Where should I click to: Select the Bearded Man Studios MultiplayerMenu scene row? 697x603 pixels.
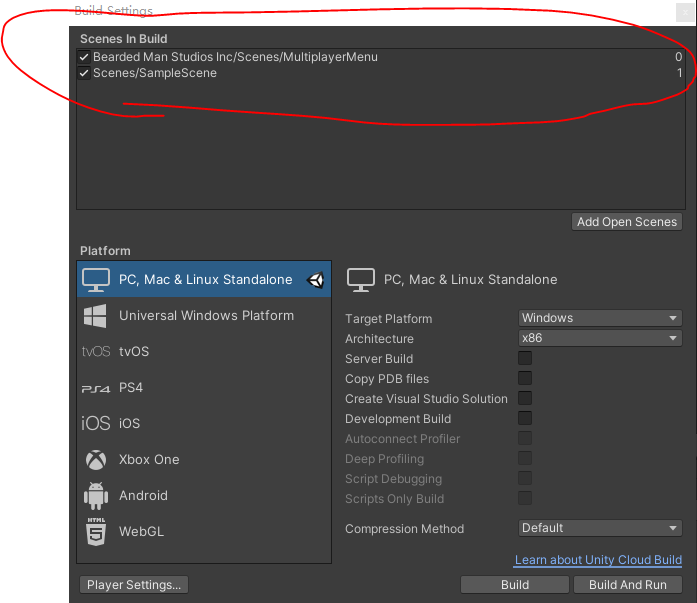[x=381, y=57]
